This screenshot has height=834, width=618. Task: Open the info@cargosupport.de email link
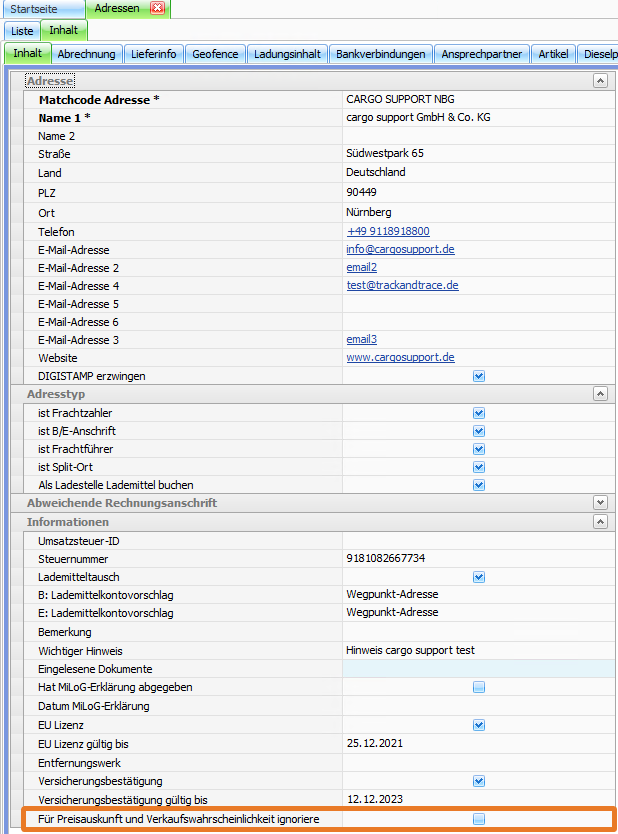pyautogui.click(x=400, y=249)
